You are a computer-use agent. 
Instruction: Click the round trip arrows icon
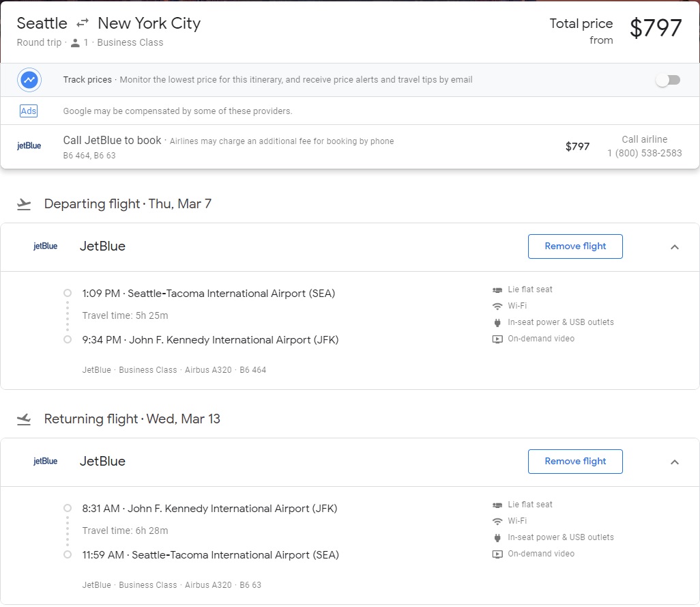(83, 24)
